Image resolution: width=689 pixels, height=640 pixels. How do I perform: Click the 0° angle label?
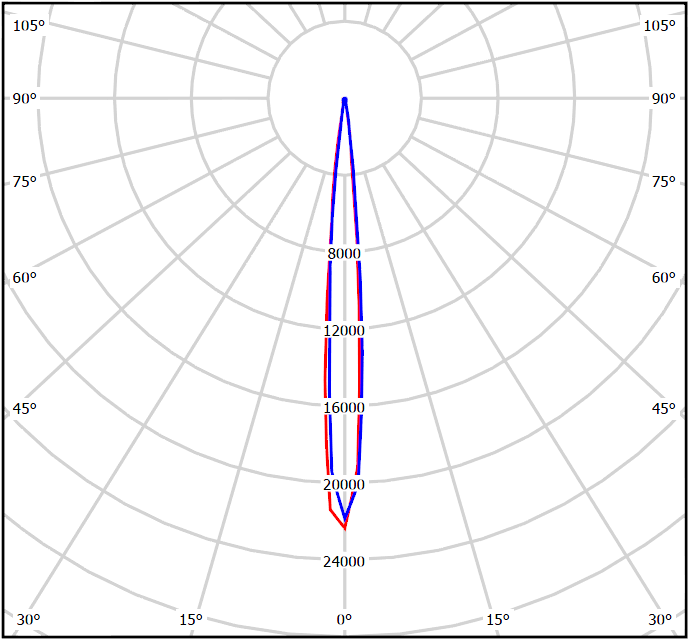pos(344,620)
